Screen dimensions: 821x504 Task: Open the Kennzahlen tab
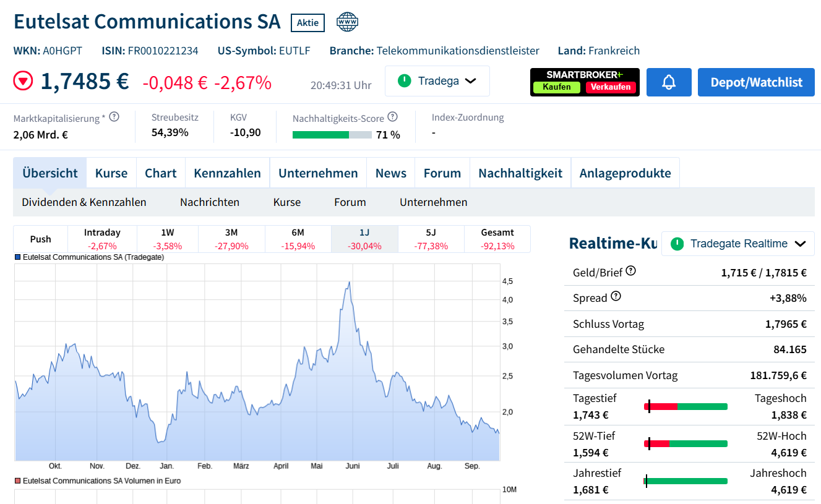point(228,173)
